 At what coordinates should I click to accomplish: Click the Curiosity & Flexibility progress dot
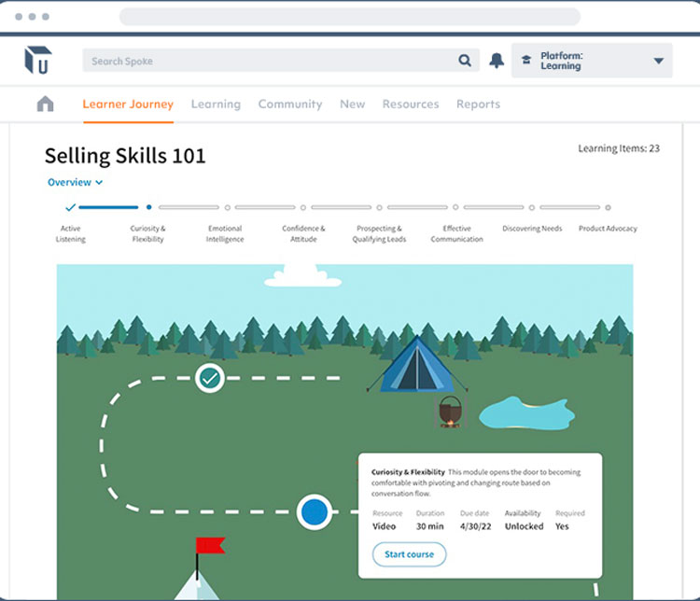(x=148, y=207)
